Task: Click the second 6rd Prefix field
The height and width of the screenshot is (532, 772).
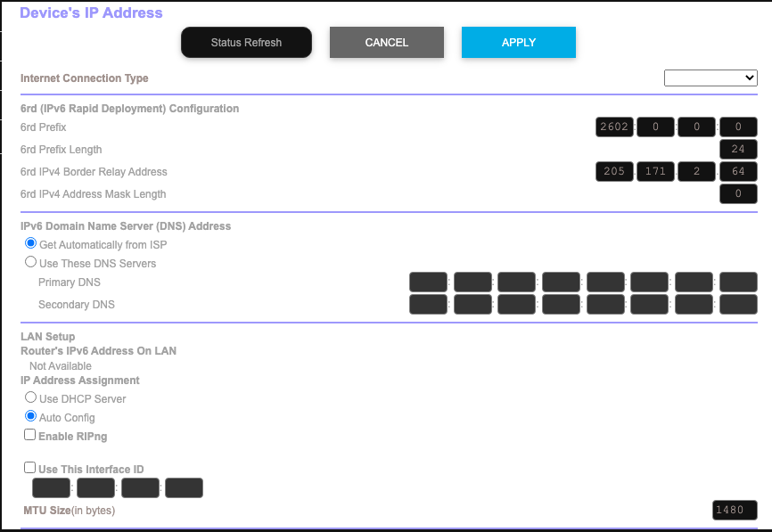Action: tap(655, 127)
